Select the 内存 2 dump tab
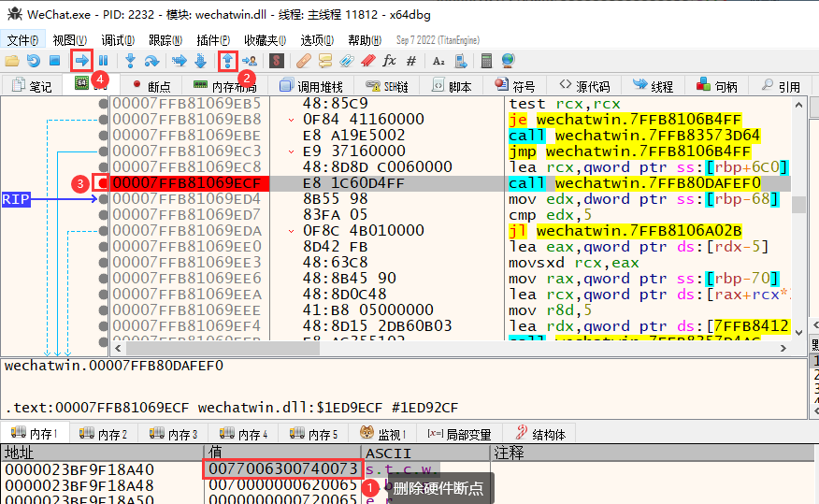Viewport: 819px width, 504px height. (103, 434)
